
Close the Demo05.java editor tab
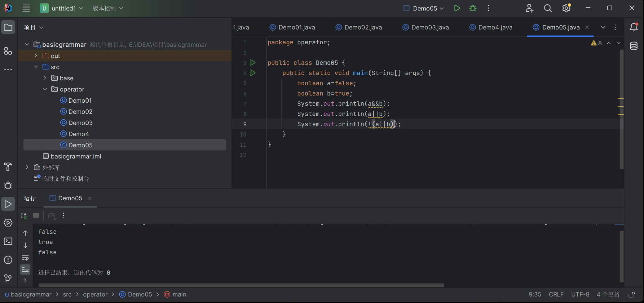[x=587, y=27]
